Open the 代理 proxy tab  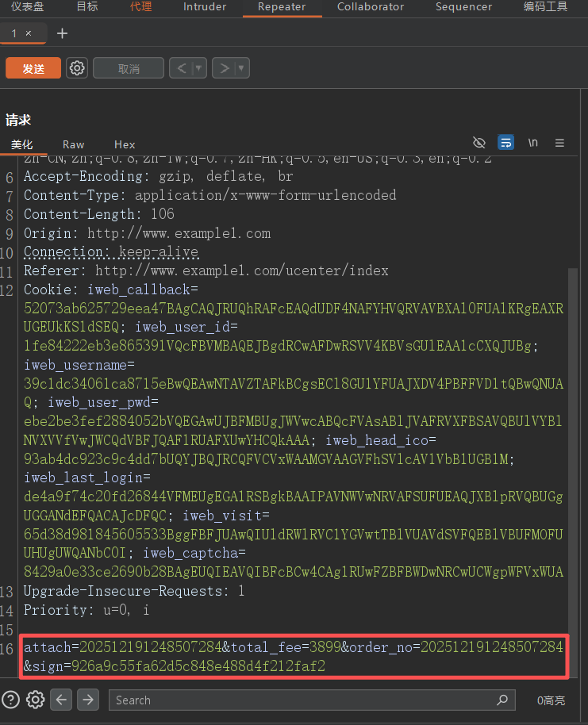pos(140,6)
